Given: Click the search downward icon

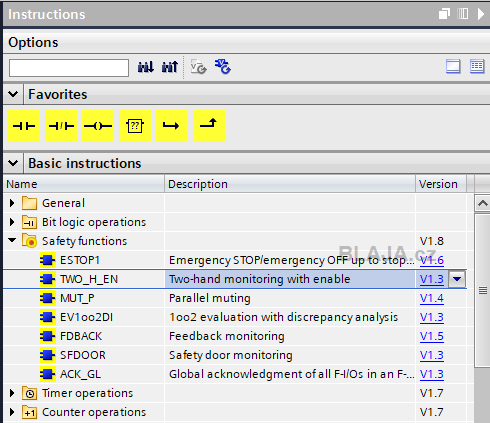Looking at the screenshot, I should tap(146, 67).
